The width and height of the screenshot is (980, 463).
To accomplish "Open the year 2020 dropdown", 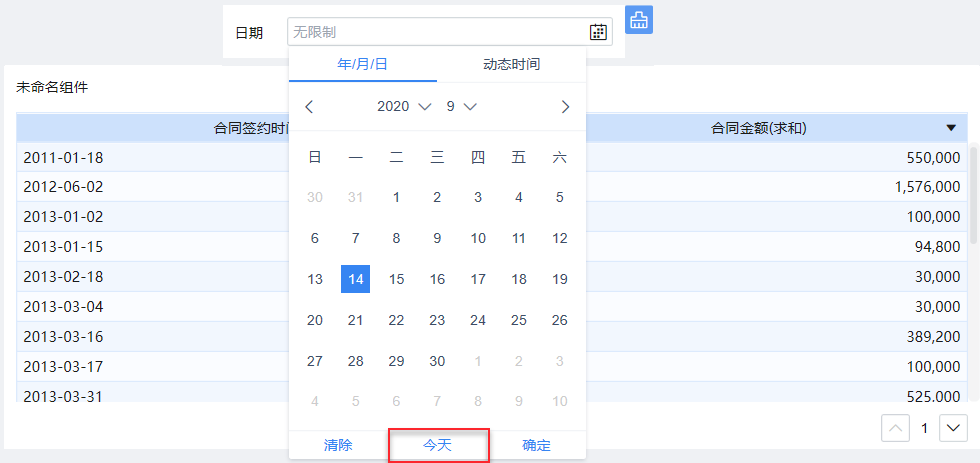I will click(x=404, y=106).
